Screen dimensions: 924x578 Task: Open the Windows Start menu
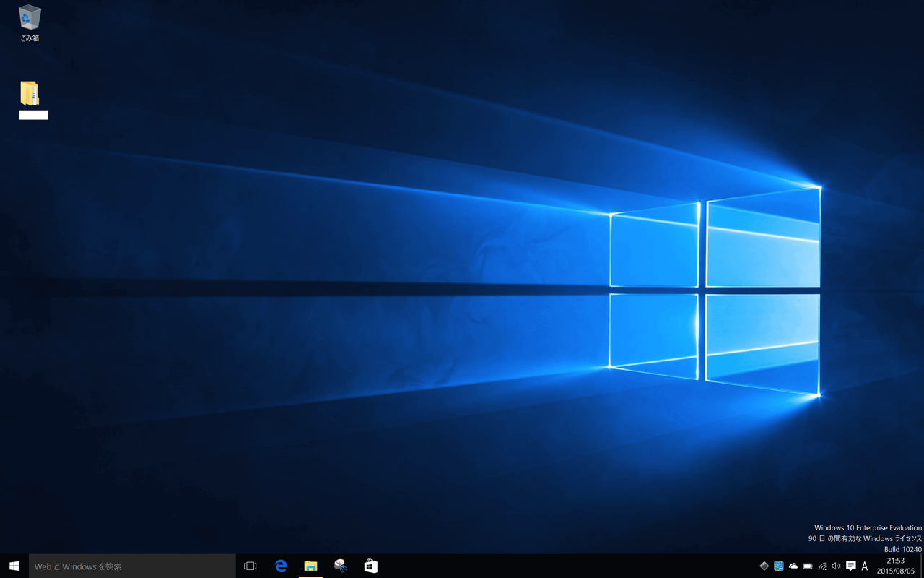pyautogui.click(x=14, y=566)
